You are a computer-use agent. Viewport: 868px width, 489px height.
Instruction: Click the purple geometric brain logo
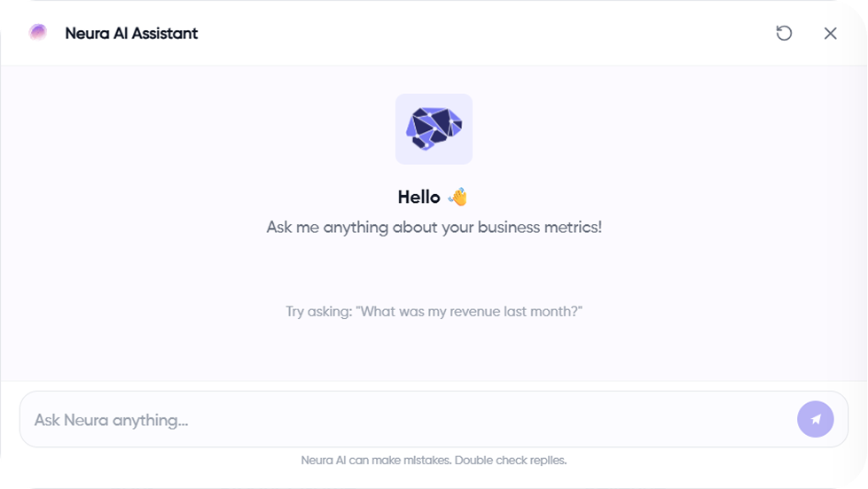[434, 128]
